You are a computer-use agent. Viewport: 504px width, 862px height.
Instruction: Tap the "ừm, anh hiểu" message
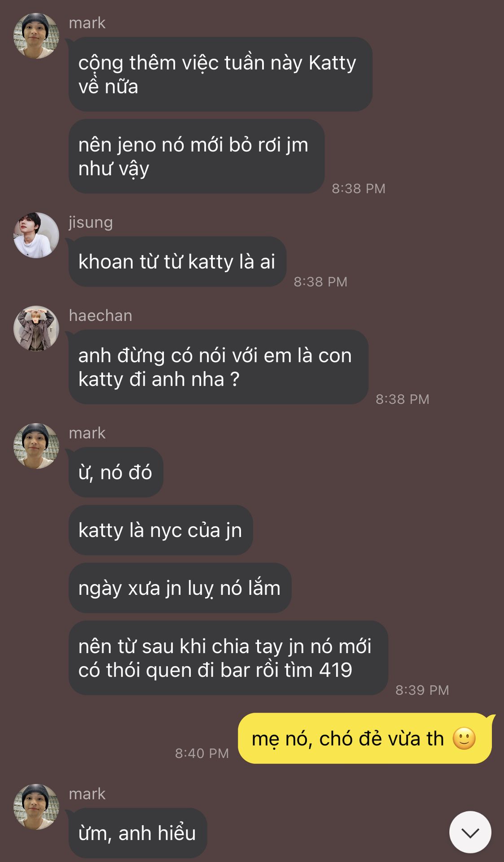point(138,833)
